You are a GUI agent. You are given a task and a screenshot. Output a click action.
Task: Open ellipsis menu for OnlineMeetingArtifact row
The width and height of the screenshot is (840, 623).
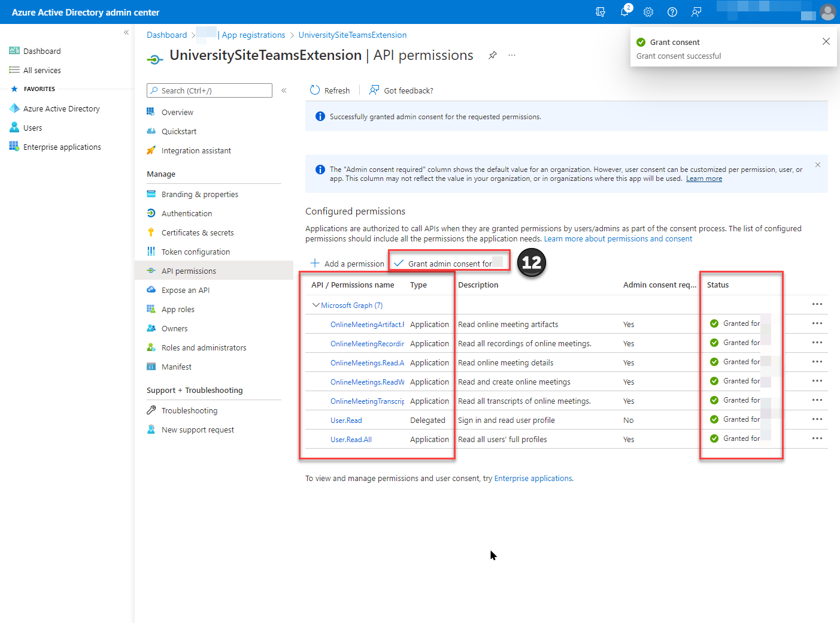817,323
